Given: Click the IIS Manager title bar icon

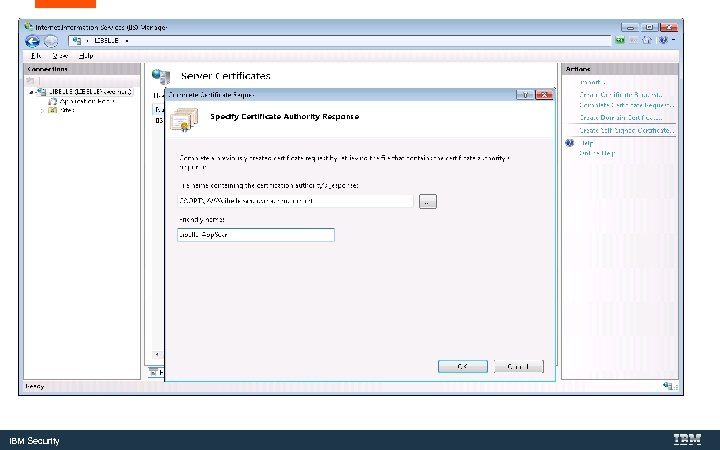Looking at the screenshot, I should [28, 27].
